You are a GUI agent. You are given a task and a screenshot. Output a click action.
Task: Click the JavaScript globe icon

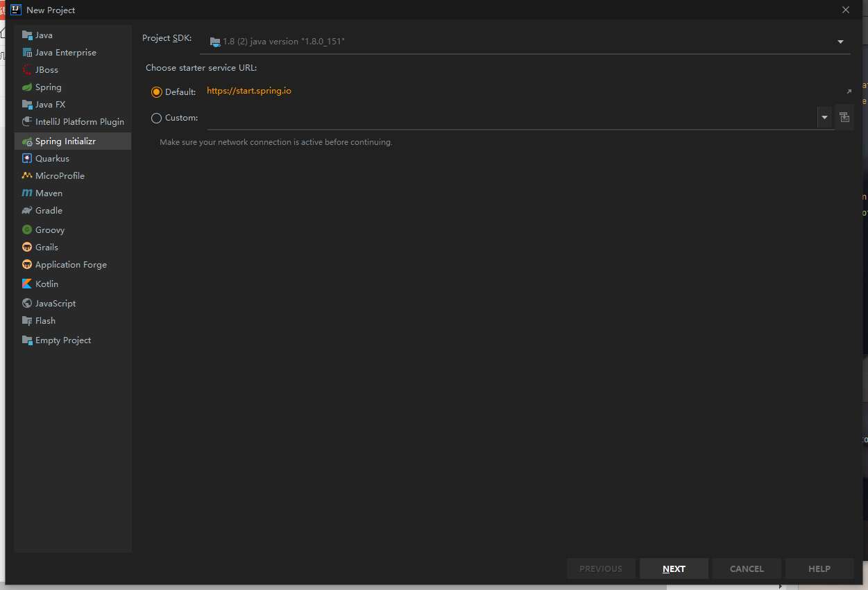27,304
